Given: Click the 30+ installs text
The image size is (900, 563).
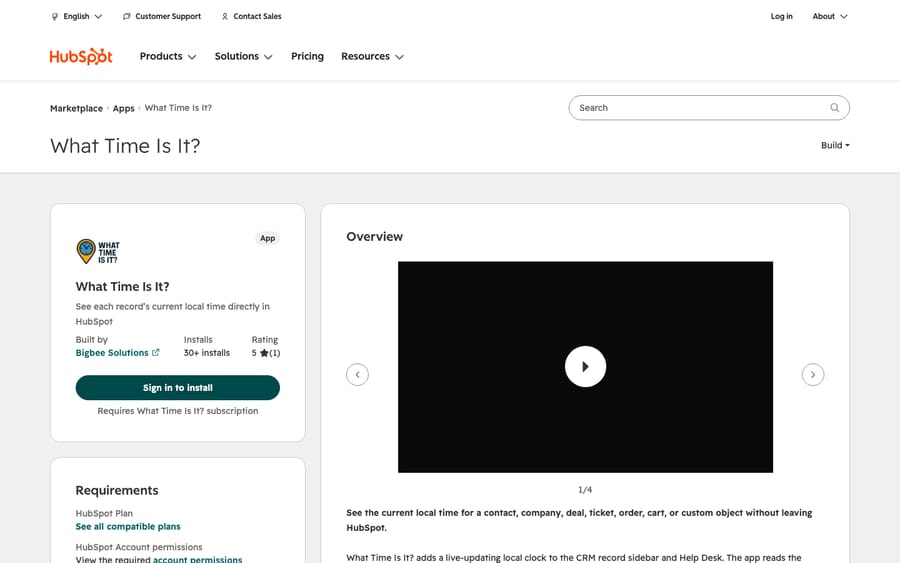Looking at the screenshot, I should [207, 353].
